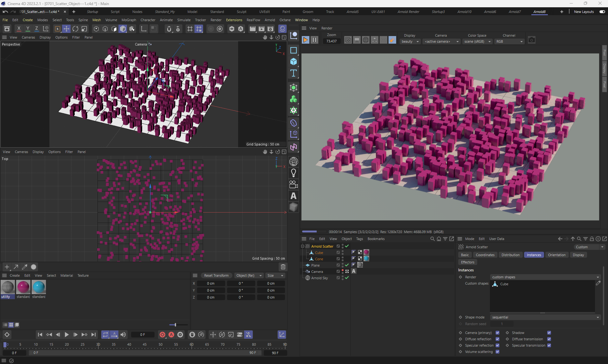
Task: Toggle the New Layouts switch
Action: (x=602, y=12)
